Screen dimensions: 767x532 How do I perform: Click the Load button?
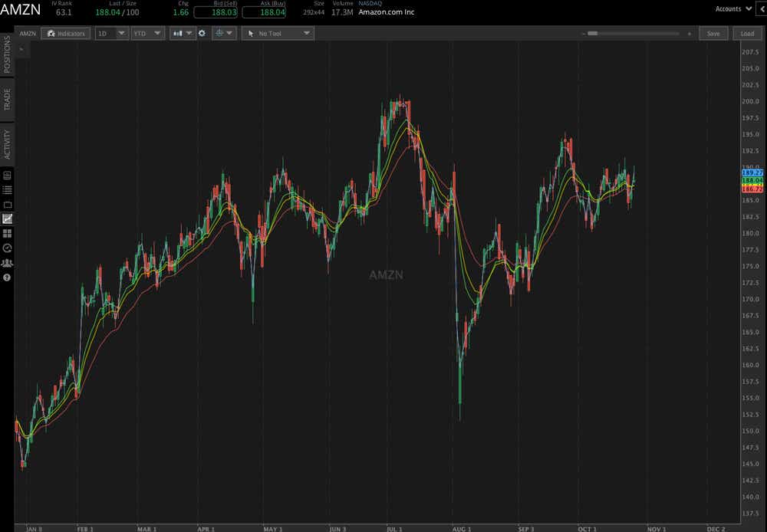point(747,33)
